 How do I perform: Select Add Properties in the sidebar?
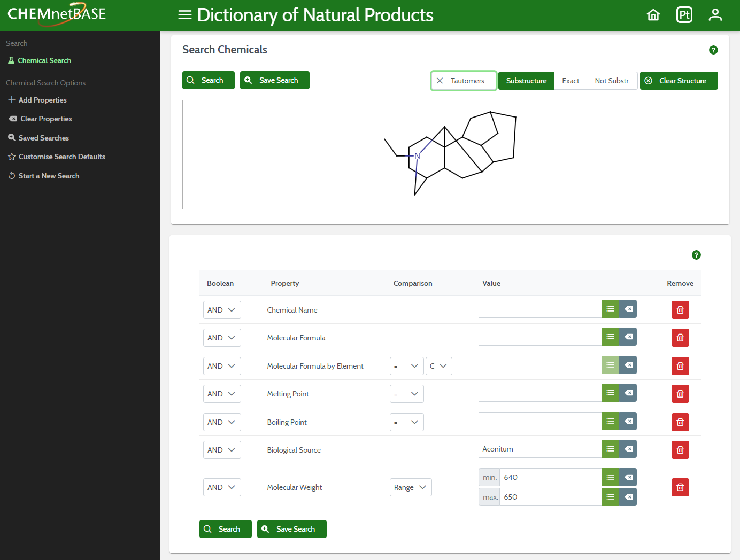pos(37,100)
